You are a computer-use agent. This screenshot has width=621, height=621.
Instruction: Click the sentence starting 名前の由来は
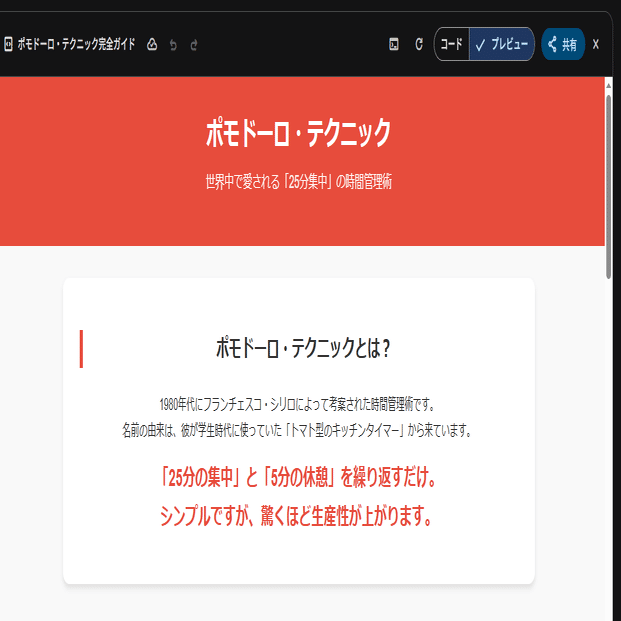297,430
